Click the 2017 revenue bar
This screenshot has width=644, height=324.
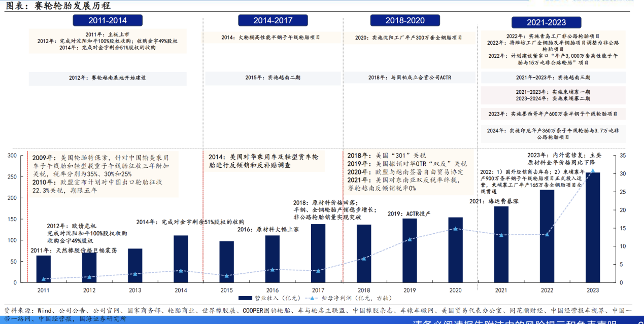click(x=318, y=253)
